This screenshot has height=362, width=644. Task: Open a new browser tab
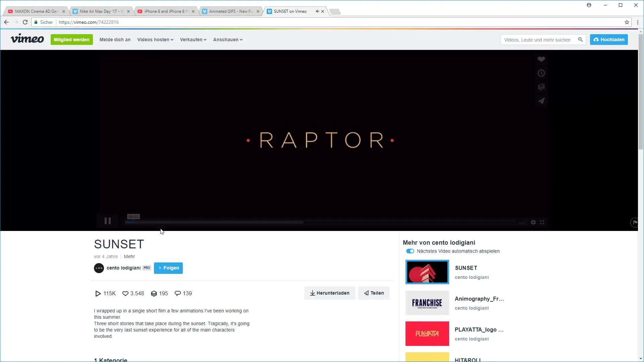335,12
